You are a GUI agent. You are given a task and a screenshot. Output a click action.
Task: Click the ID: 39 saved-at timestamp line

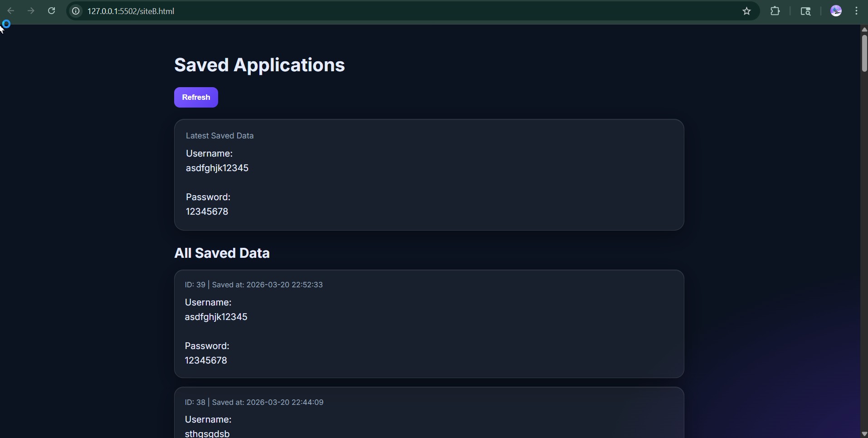click(x=254, y=285)
